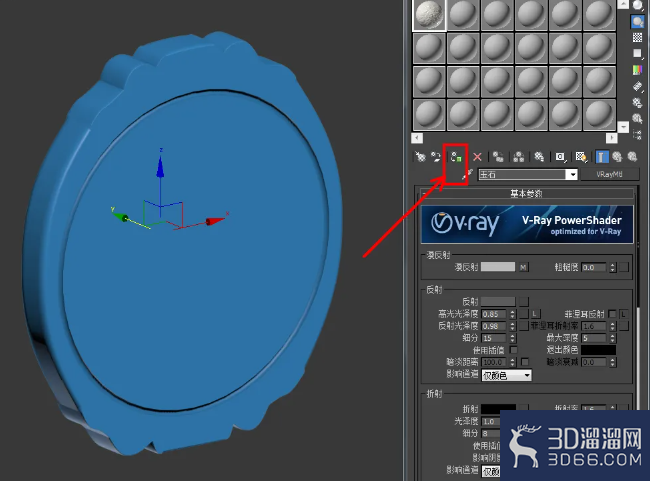Image resolution: width=650 pixels, height=481 pixels.
Task: Toggle Backlight icon in side toolbar
Action: point(638,22)
